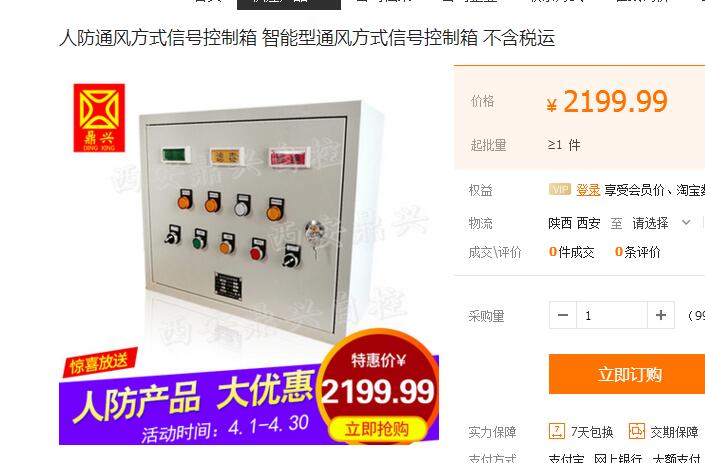Click the 立即抢购 banner button

click(377, 429)
